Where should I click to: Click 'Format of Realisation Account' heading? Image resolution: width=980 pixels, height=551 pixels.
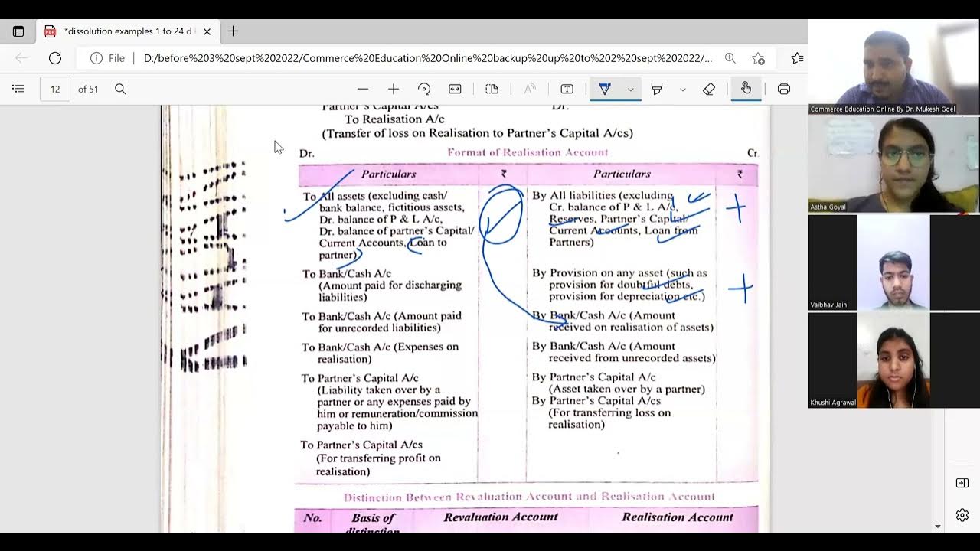click(528, 152)
